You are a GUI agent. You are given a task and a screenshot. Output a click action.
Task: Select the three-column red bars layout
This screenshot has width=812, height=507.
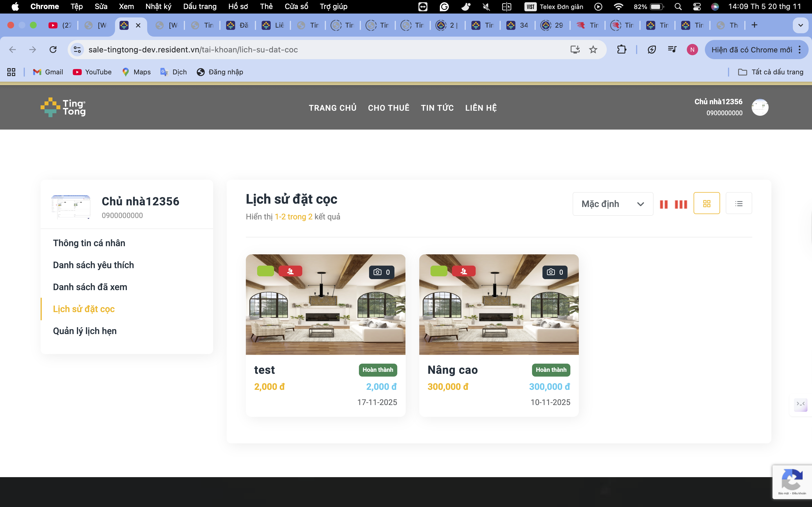pyautogui.click(x=681, y=204)
